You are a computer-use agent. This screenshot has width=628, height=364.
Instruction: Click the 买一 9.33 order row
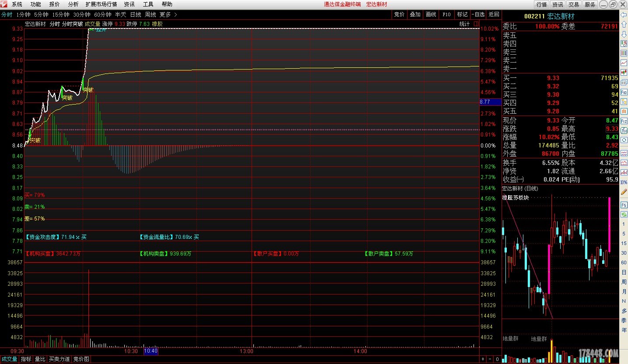point(561,78)
